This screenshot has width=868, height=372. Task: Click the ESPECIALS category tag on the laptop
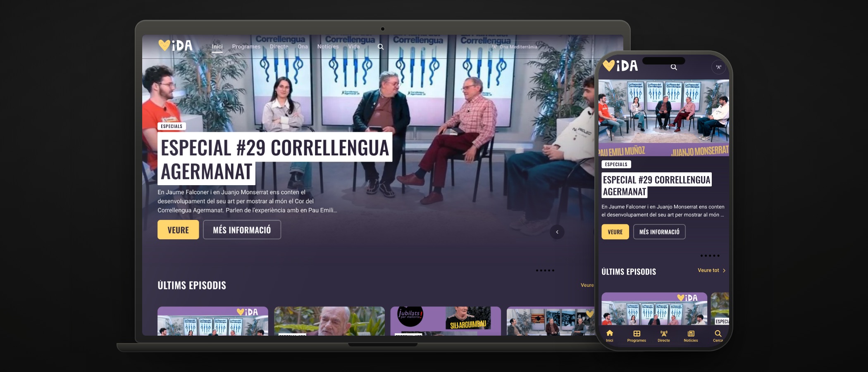(x=172, y=126)
